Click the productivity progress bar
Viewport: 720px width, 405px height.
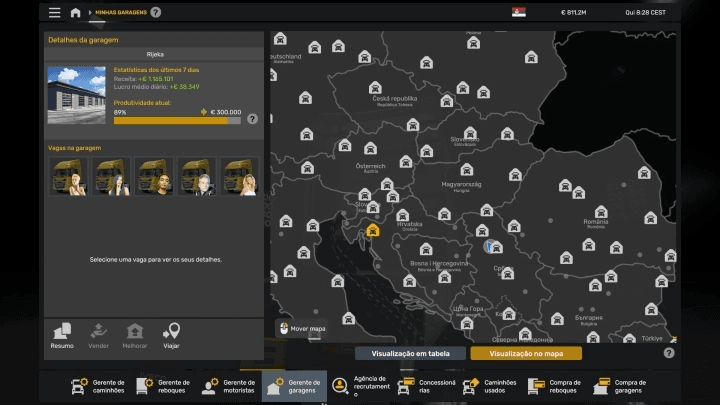click(x=177, y=121)
